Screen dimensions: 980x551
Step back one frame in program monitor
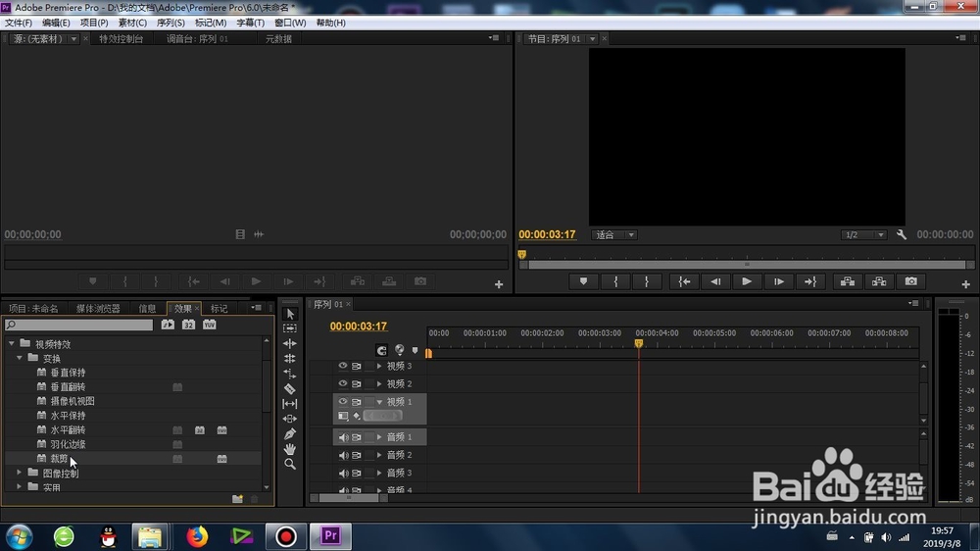pos(715,281)
